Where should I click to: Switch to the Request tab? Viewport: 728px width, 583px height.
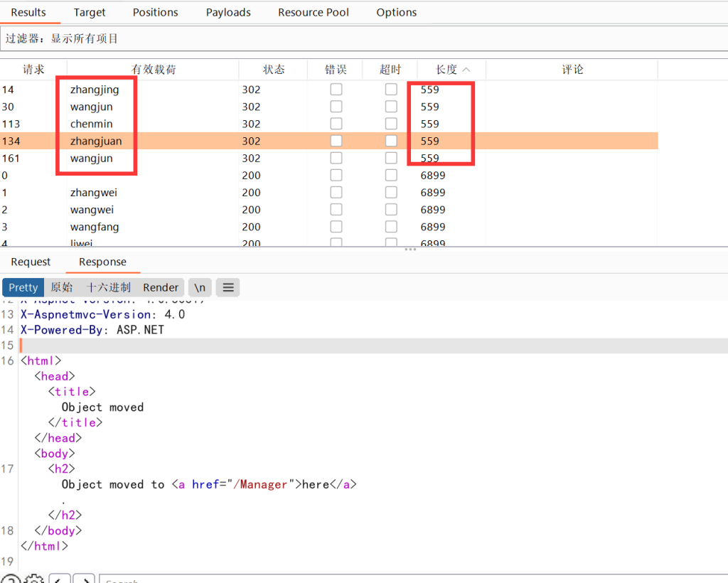coord(31,262)
